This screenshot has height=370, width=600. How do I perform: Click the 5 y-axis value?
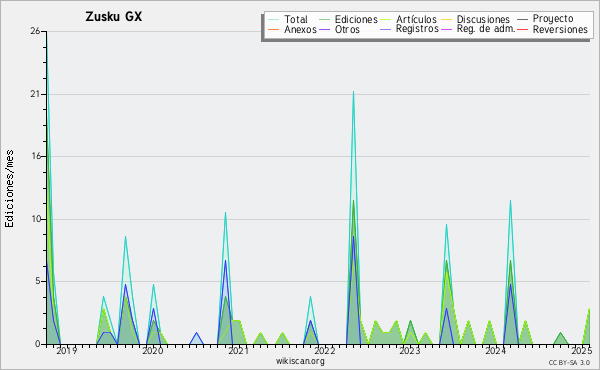pyautogui.click(x=38, y=281)
